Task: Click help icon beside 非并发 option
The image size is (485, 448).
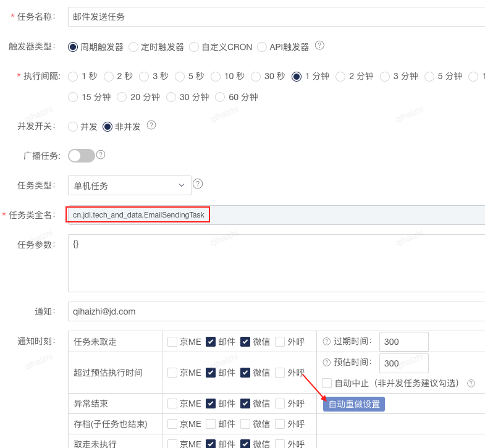Action: [151, 125]
